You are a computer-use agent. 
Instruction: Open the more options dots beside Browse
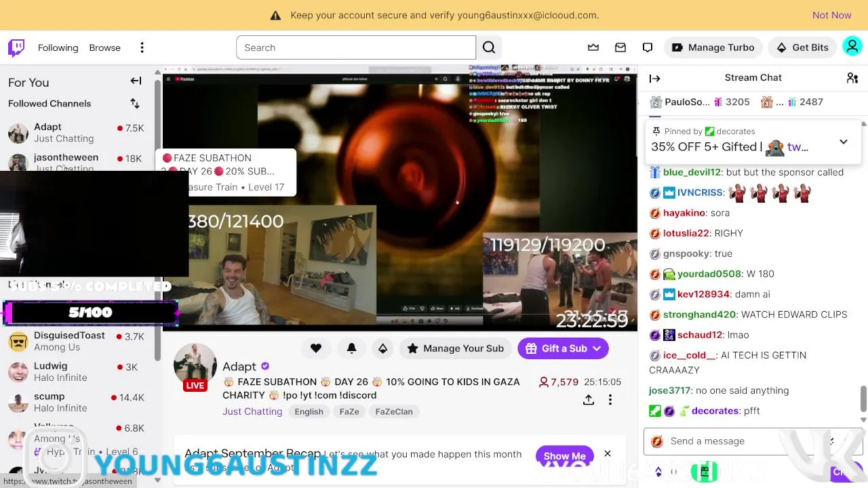pyautogui.click(x=142, y=47)
